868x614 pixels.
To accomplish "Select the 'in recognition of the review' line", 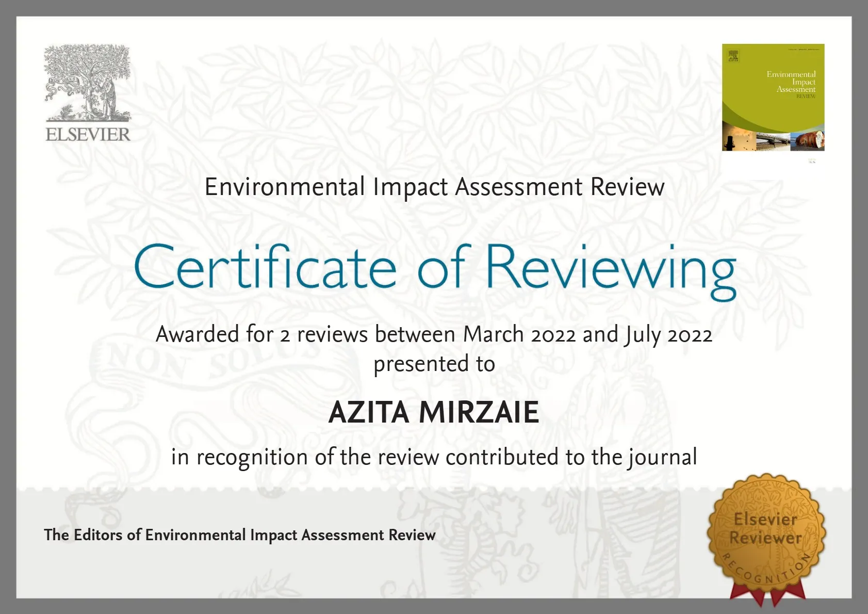I will [x=434, y=457].
